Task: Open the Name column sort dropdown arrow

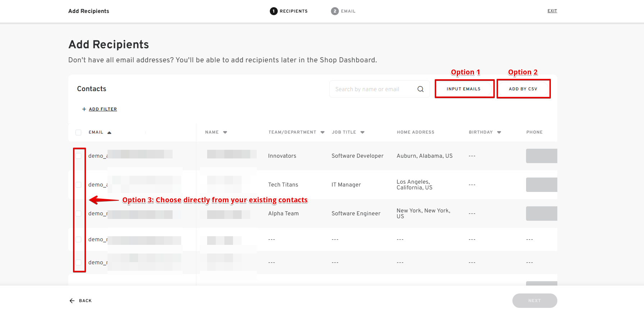Action: (x=225, y=132)
